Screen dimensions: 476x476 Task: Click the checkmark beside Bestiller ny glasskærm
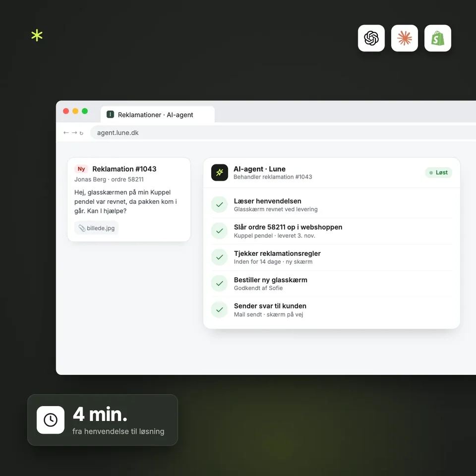pyautogui.click(x=220, y=284)
